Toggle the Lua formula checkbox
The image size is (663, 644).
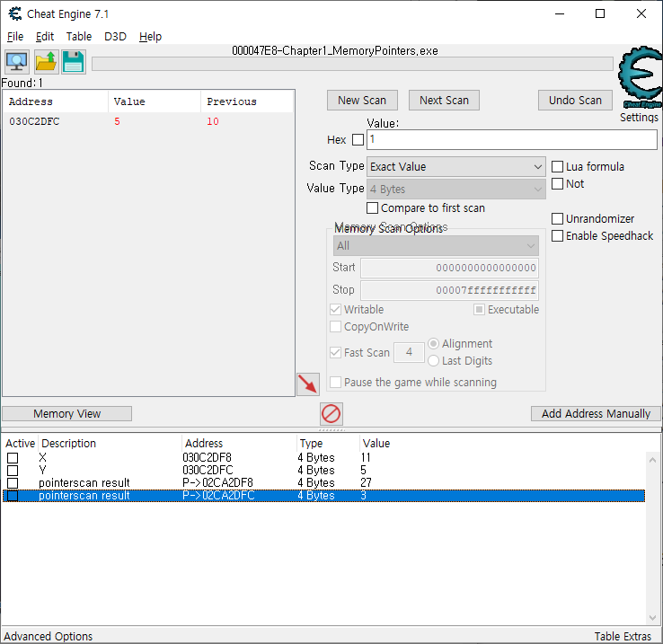click(557, 166)
